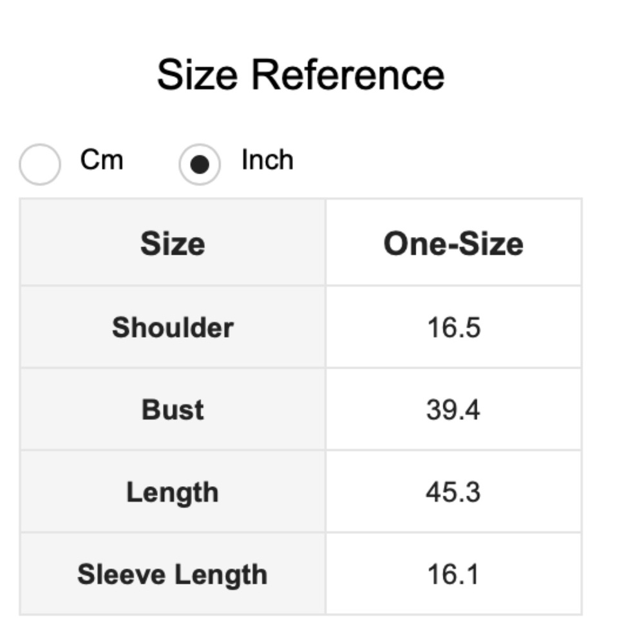The image size is (644, 644).
Task: Click the 'Sleeve Length' row label
Action: point(173,574)
